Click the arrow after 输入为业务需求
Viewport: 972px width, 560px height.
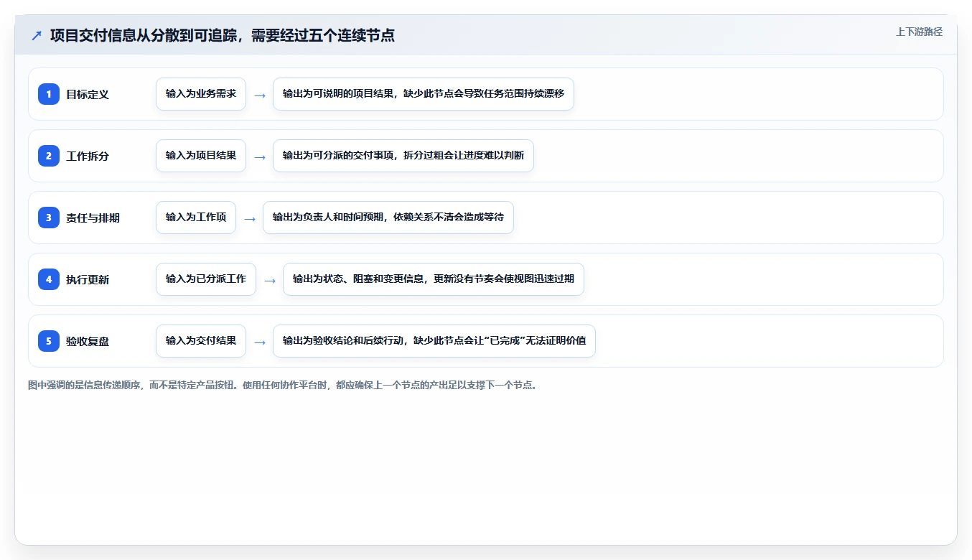point(260,95)
